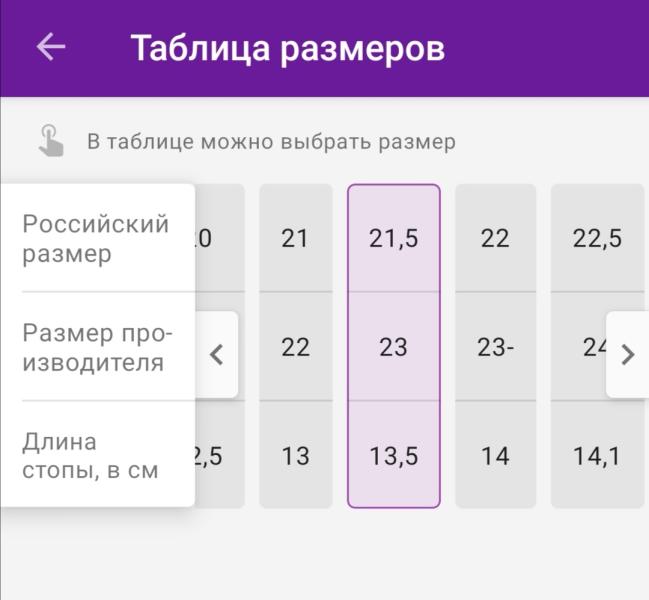649x600 pixels.
Task: Choose foot length 13 cm
Action: click(x=295, y=456)
